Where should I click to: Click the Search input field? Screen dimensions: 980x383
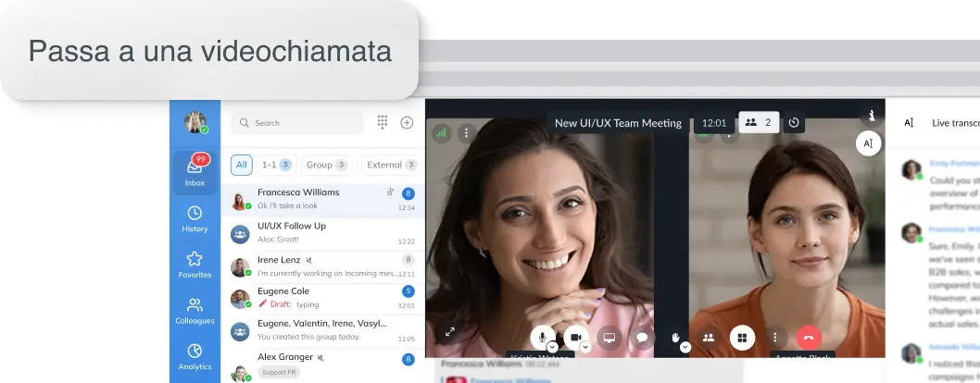tap(301, 123)
